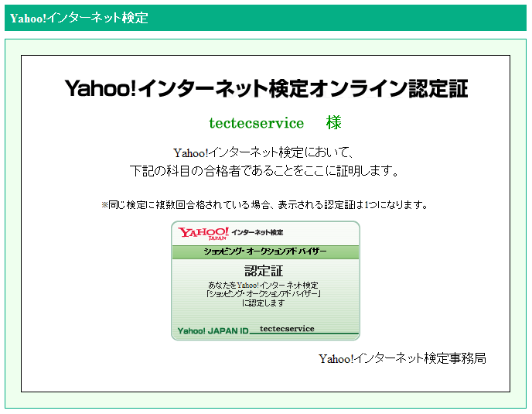Click the Yahoo! JAPAN logo on the badge
This screenshot has height=414, width=532.
(x=203, y=233)
